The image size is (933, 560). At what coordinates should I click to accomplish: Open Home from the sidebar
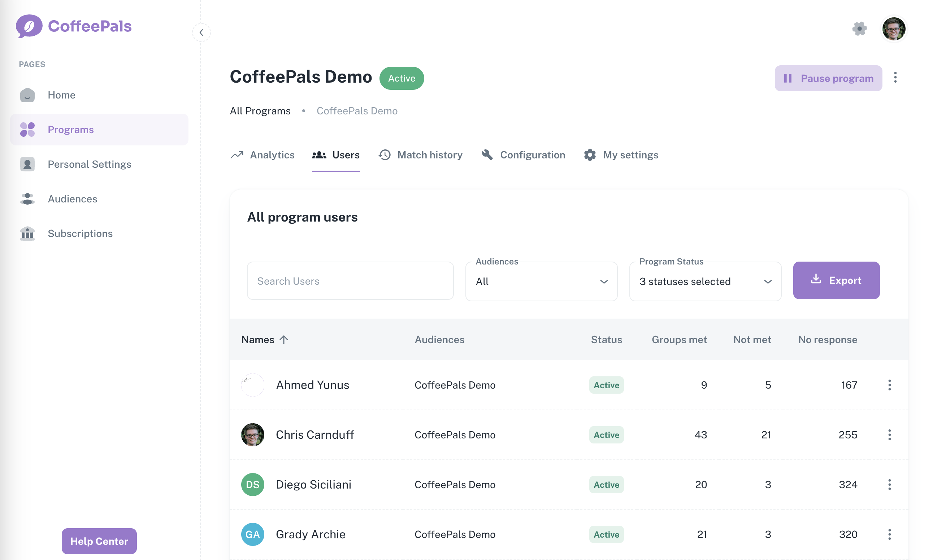pyautogui.click(x=61, y=95)
